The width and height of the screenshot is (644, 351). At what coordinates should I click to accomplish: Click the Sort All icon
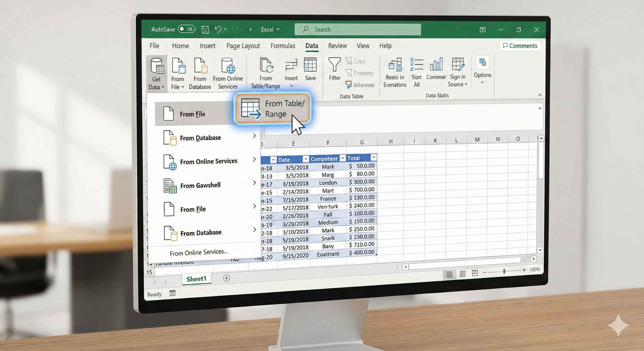pos(416,65)
